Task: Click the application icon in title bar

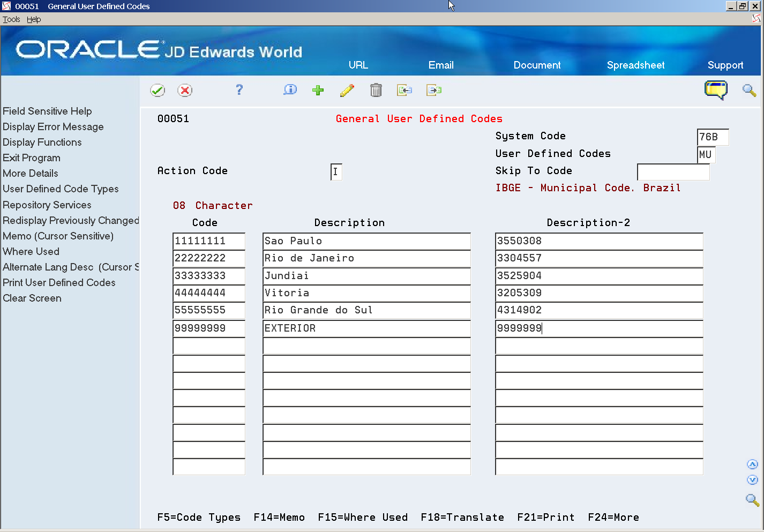Action: pyautogui.click(x=6, y=6)
